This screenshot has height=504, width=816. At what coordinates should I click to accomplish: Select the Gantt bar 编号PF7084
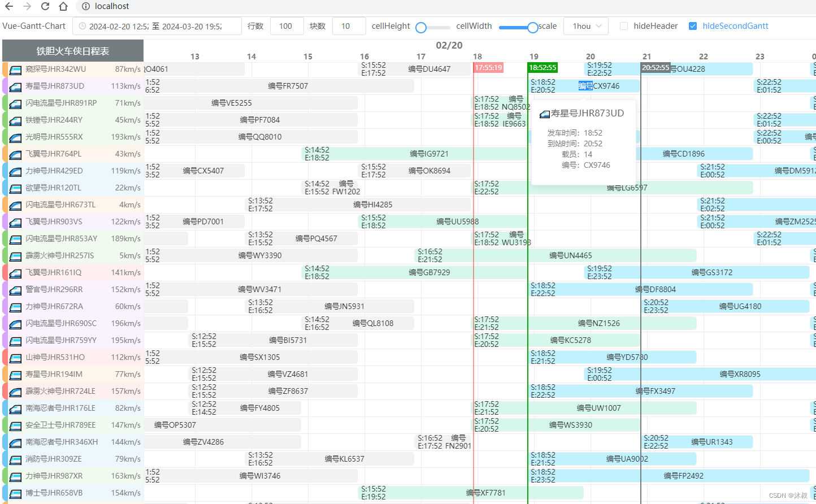tap(250, 120)
